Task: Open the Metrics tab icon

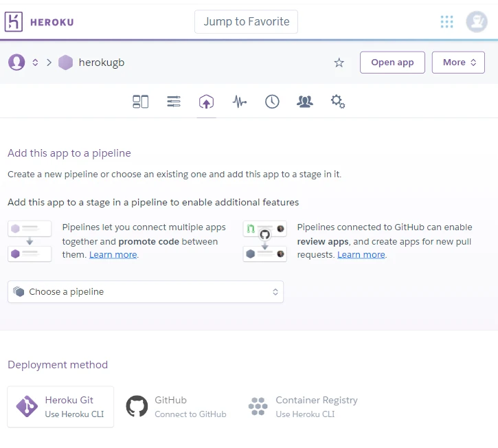Action: click(239, 102)
